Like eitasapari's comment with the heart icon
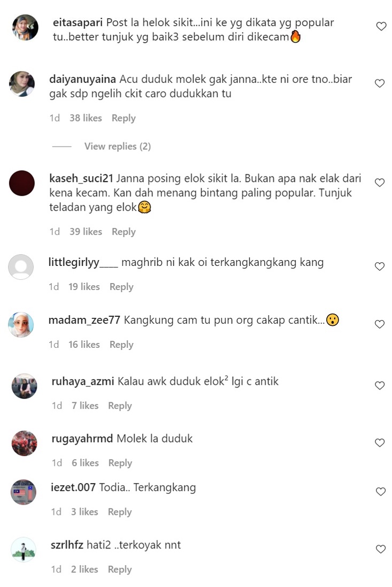This screenshot has height=587, width=392. tap(381, 26)
